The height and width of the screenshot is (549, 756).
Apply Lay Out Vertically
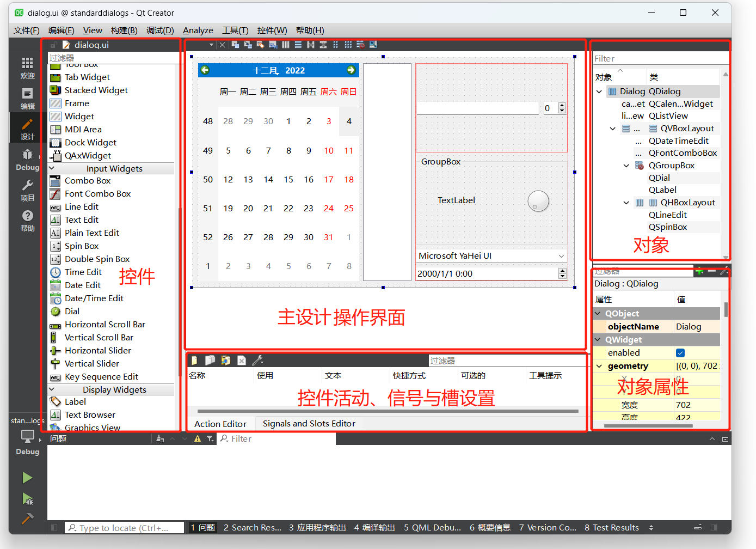298,45
